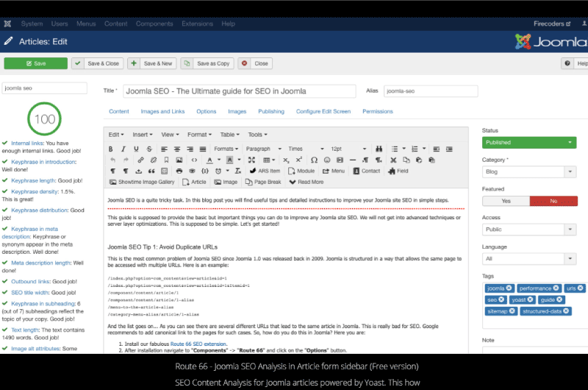Open the Category dropdown showing Blog
Viewport: 588px width, 390px height.
pos(529,172)
